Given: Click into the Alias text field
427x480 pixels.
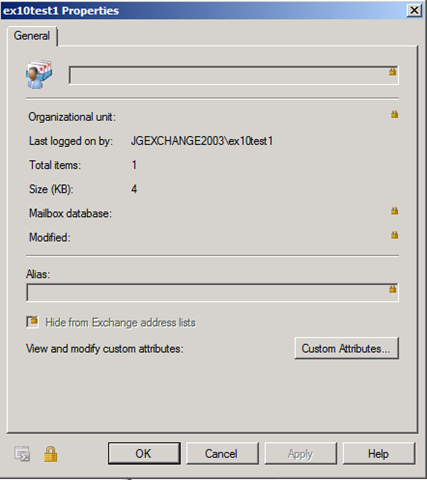Looking at the screenshot, I should point(212,292).
